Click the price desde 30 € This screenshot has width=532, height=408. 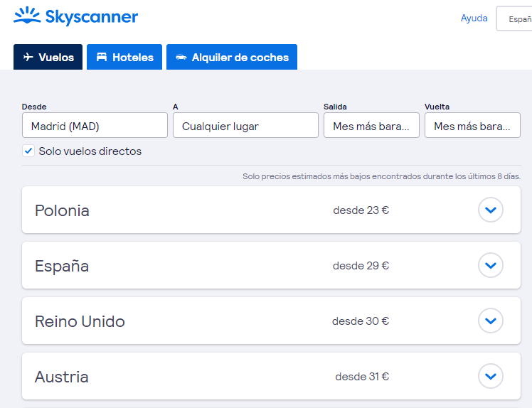pos(361,321)
